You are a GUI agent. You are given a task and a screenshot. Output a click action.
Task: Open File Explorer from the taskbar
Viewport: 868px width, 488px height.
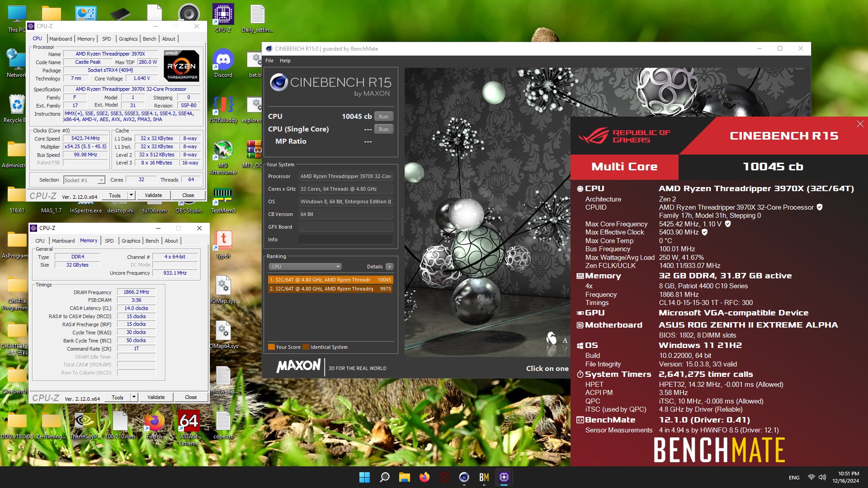pos(404,477)
